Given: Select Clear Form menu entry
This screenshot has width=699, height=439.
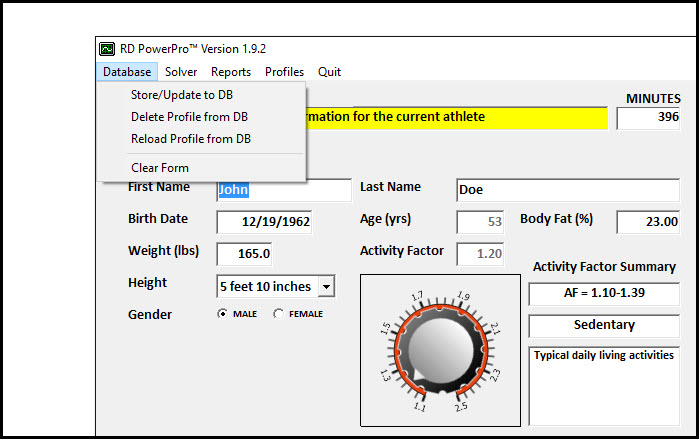Looking at the screenshot, I should tap(160, 168).
